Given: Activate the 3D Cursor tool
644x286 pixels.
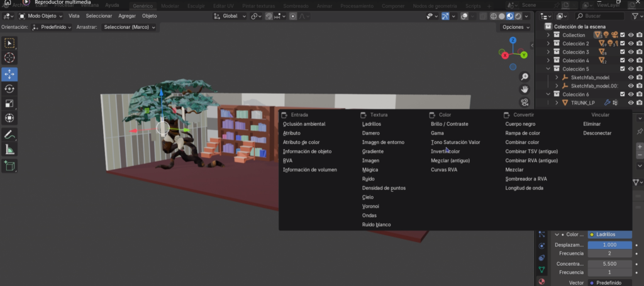Looking at the screenshot, I should click(9, 58).
